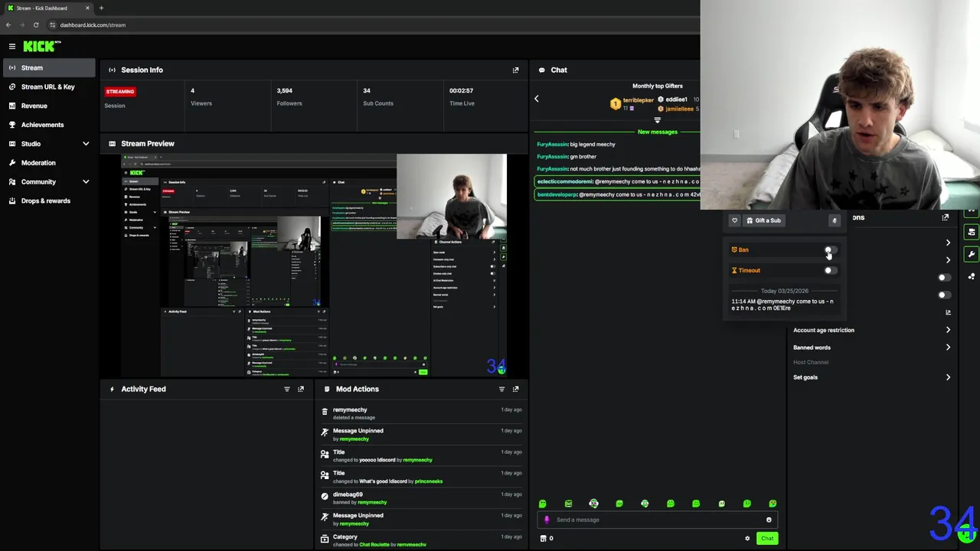This screenshot has width=980, height=551.
Task: Reload the browser page
Action: coord(36,24)
